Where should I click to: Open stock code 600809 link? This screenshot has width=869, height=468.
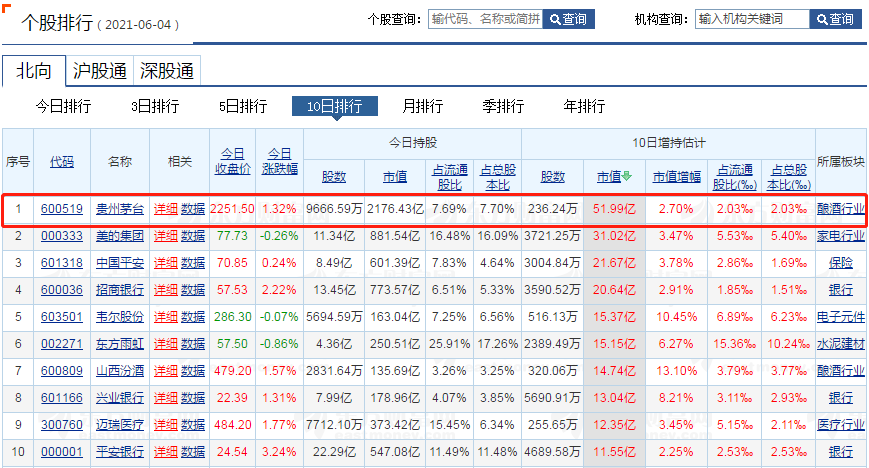click(62, 371)
